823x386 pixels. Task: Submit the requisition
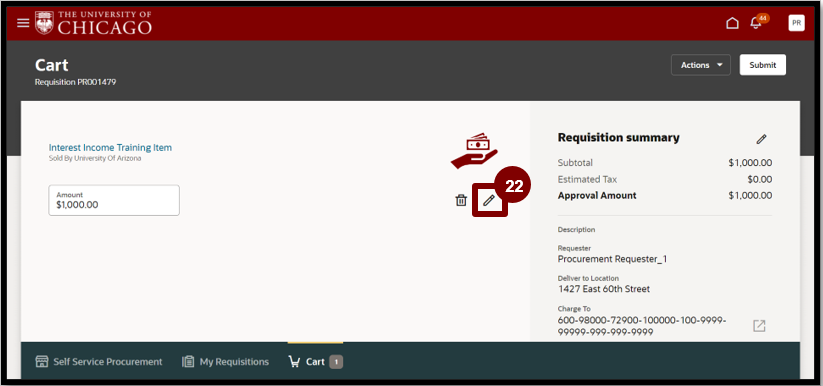pos(763,65)
